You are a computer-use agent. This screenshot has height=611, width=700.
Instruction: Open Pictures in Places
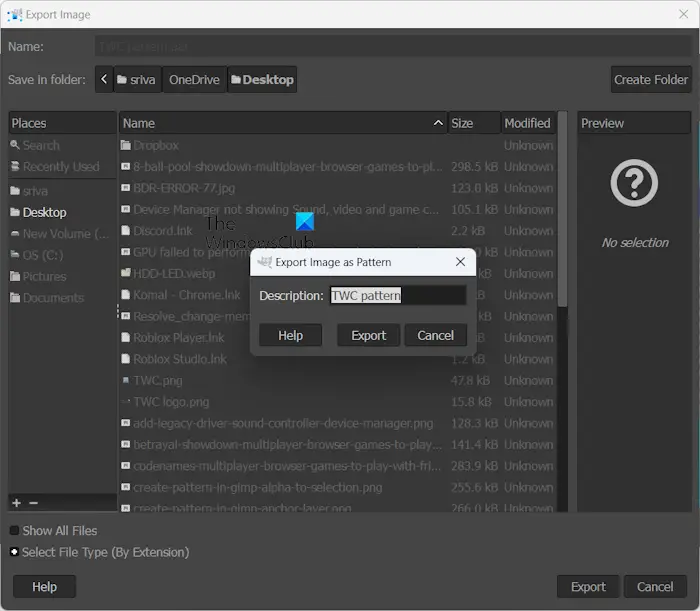(x=62, y=277)
